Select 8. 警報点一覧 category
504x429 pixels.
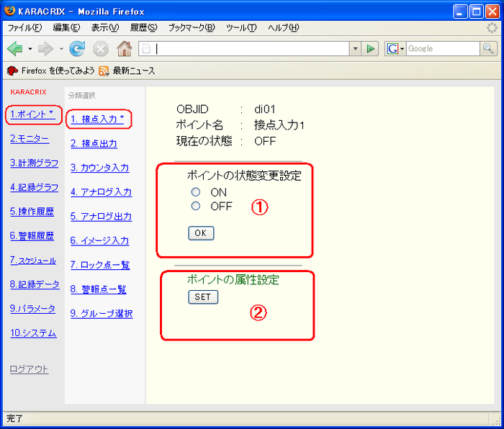click(x=99, y=289)
